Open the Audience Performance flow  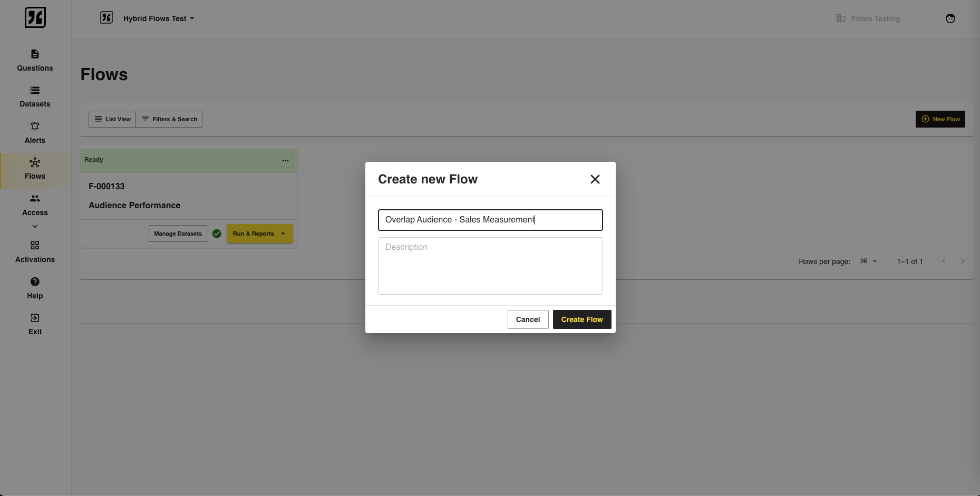point(134,205)
